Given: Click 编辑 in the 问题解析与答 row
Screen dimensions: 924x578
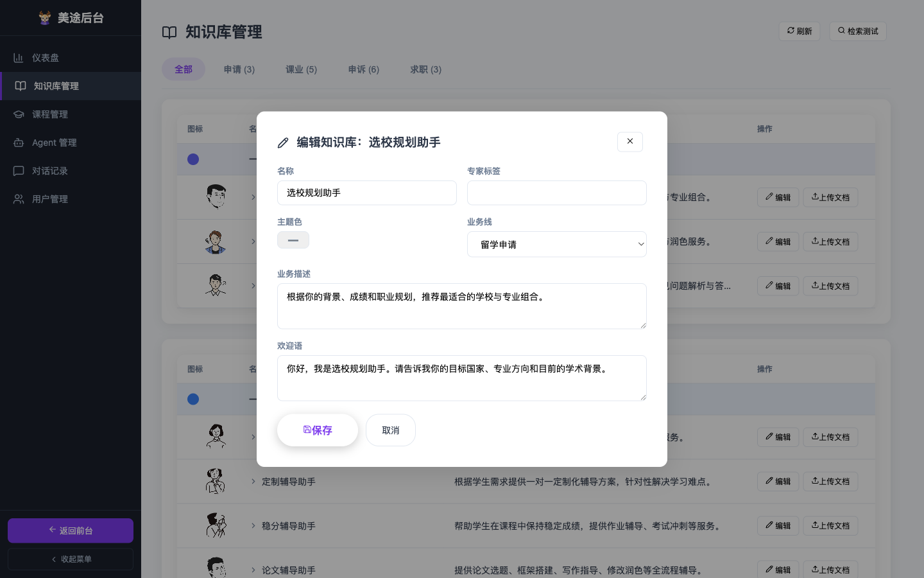Looking at the screenshot, I should 778,286.
